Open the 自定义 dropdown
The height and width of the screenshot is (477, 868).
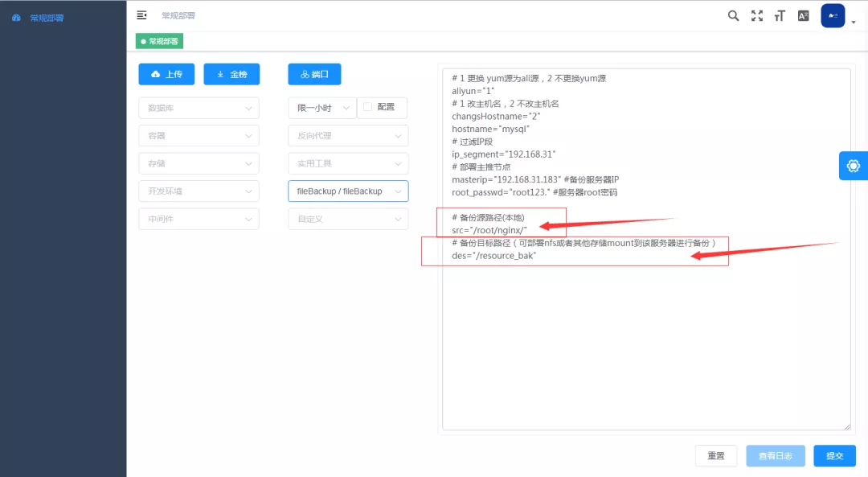click(348, 219)
